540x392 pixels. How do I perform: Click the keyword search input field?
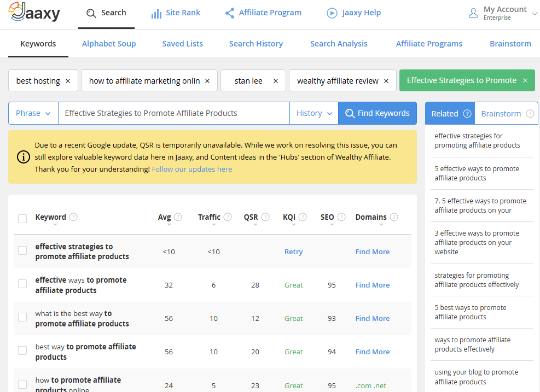(173, 113)
